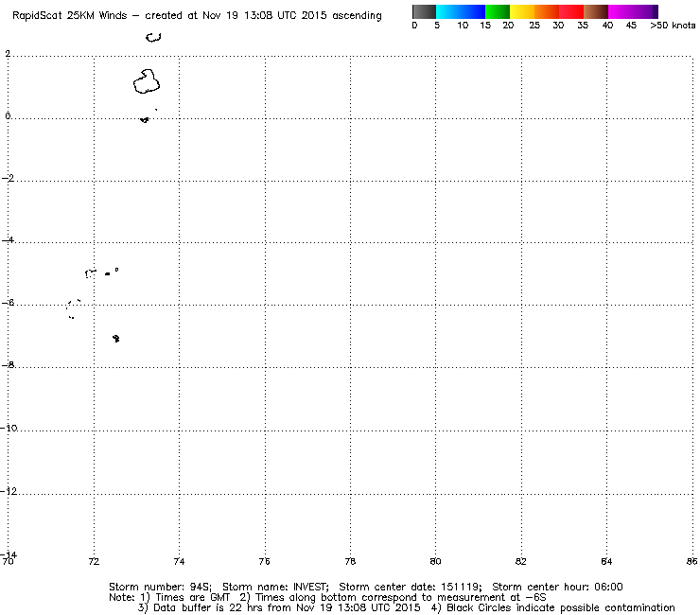Click the gray 0-5 knots color band
The width and height of the screenshot is (700, 615).
(x=424, y=11)
